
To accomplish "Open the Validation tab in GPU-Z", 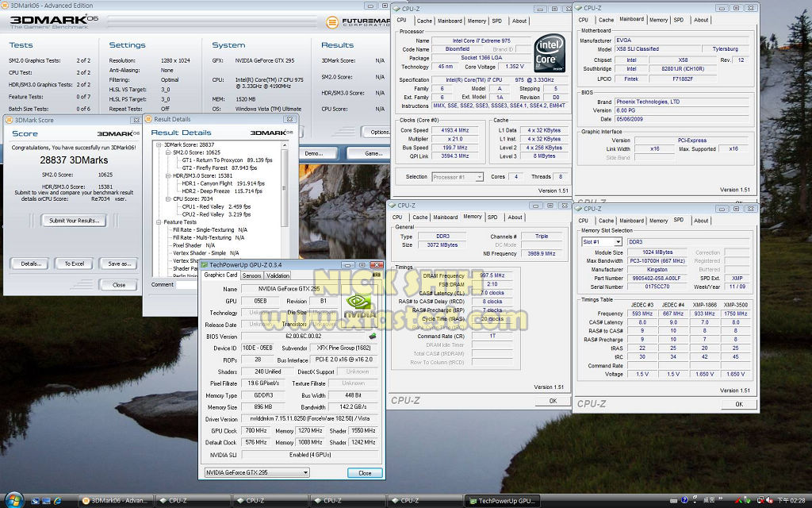I will [278, 275].
